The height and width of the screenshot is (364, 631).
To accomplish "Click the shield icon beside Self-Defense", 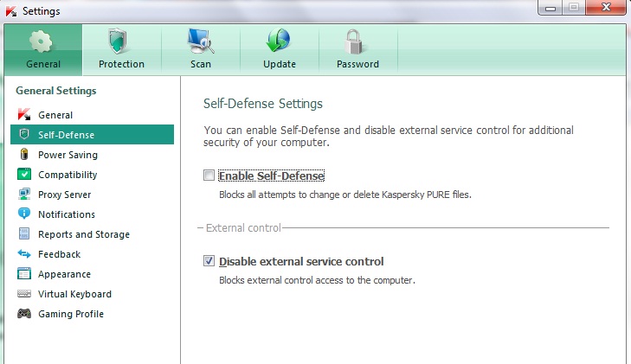I will pyautogui.click(x=24, y=134).
